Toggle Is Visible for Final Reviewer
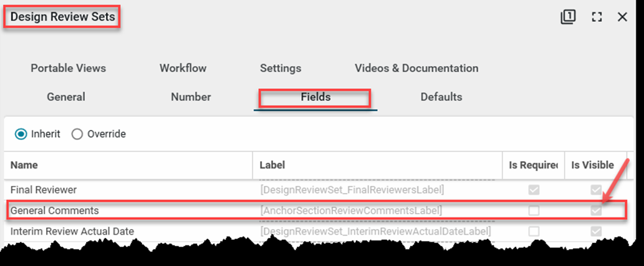 [x=596, y=190]
